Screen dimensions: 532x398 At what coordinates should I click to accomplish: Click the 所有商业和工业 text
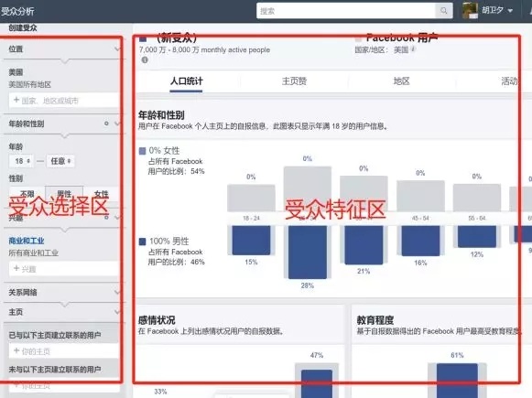click(x=34, y=253)
